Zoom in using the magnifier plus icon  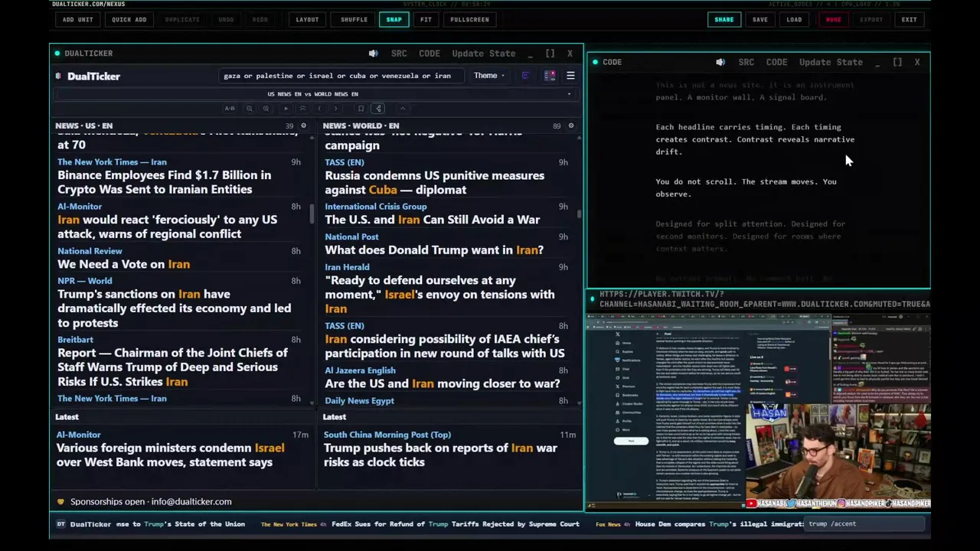point(266,109)
